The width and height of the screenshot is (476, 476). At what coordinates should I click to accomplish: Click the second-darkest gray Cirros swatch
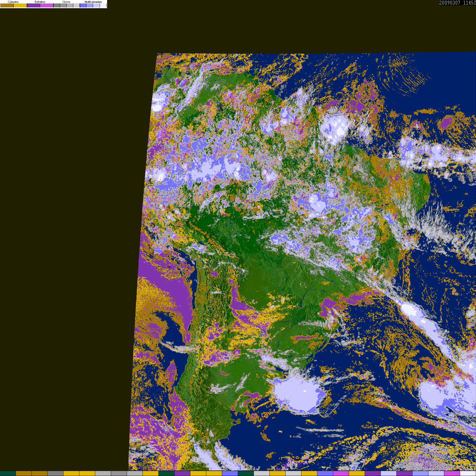pyautogui.click(x=63, y=6)
